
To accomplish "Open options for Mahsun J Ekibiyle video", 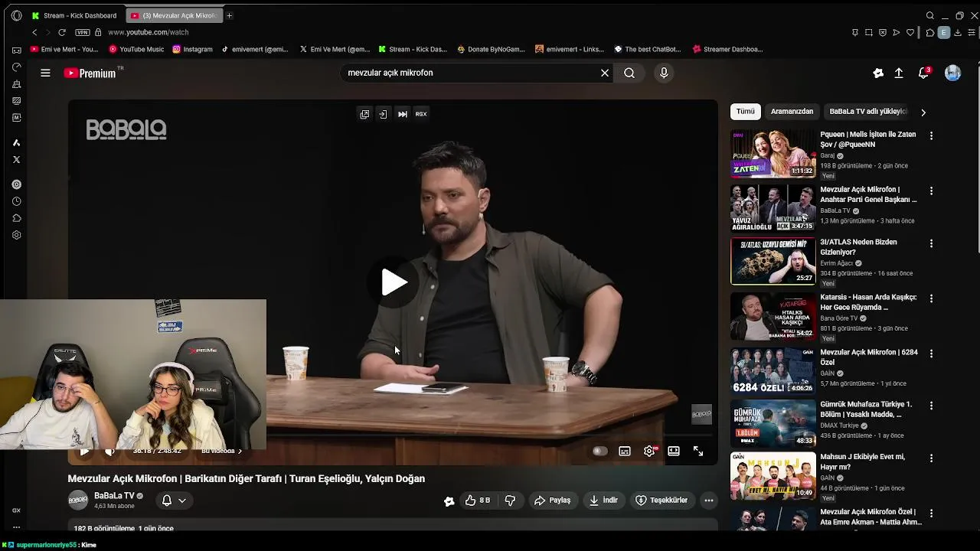I will pos(931,458).
